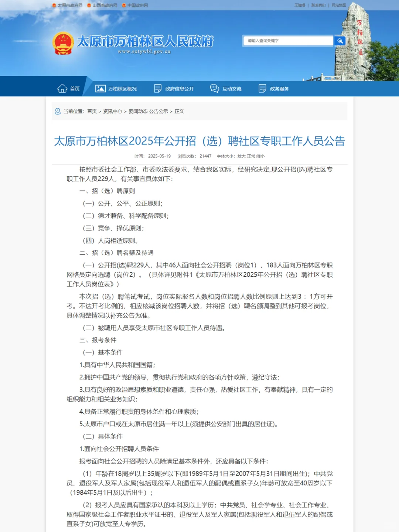This screenshot has width=399, height=532.
Task: Open the 联系我们 link
Action: click(x=318, y=6)
